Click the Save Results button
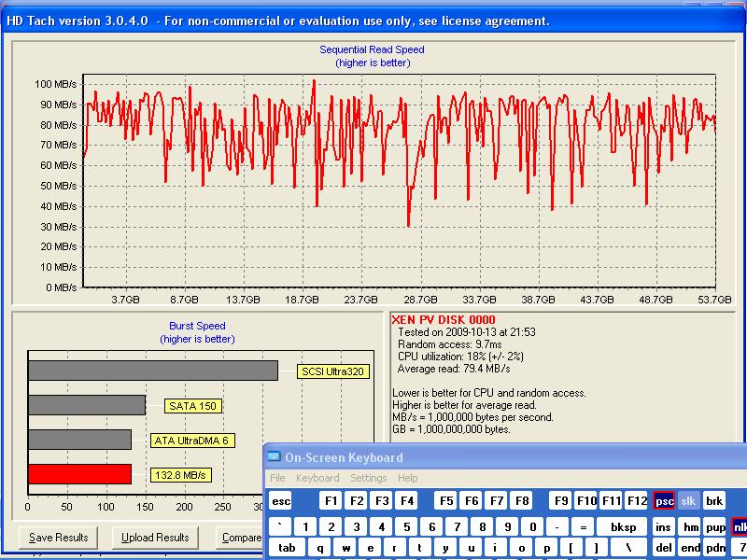 (x=59, y=538)
